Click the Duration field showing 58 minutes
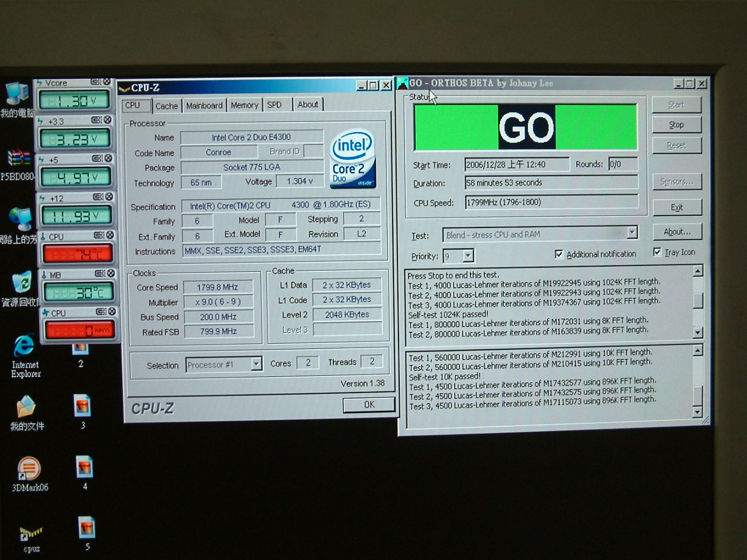Image resolution: width=747 pixels, height=560 pixels. click(551, 183)
